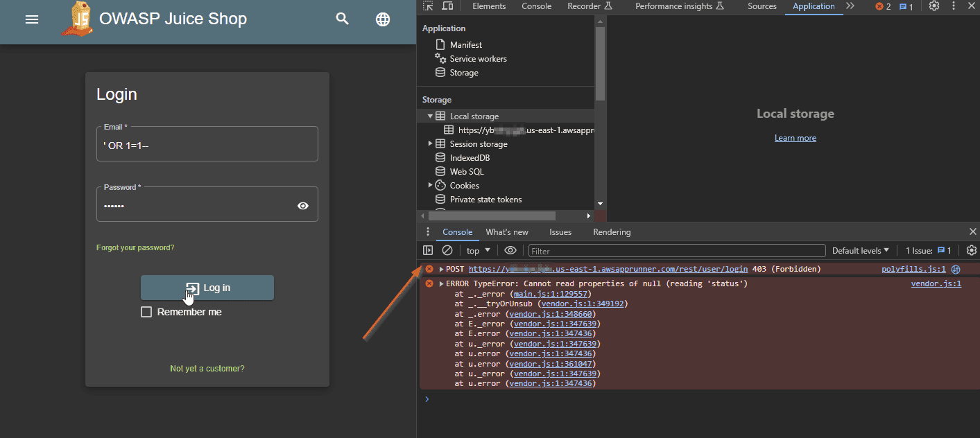Select the inspect element picker icon

[428, 6]
